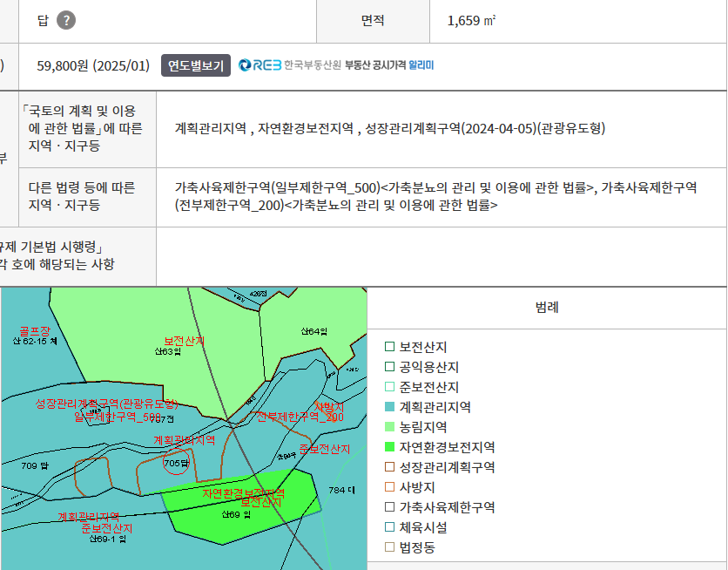Screen dimensions: 728x570
Task: Click the 산64임 parcel label on map
Action: pos(313,331)
